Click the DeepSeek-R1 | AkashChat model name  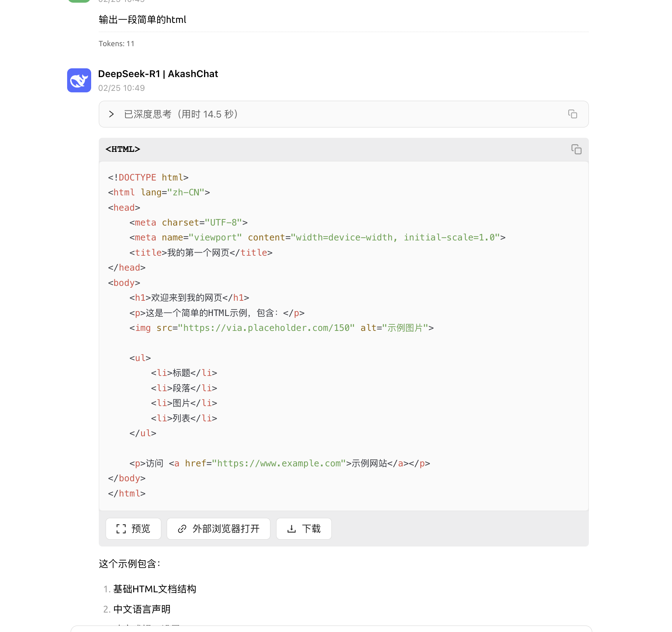coord(158,74)
